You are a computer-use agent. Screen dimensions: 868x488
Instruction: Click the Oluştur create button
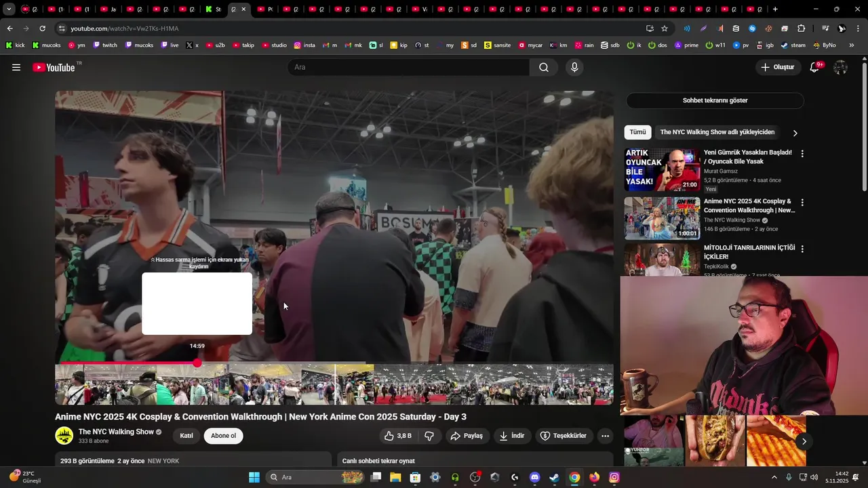click(x=777, y=67)
